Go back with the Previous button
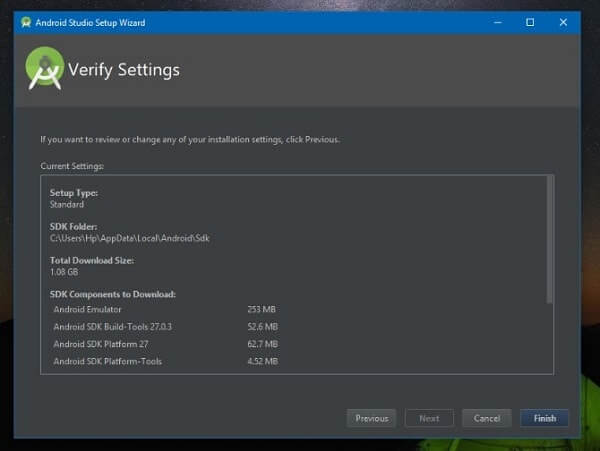This screenshot has height=451, width=600. (372, 418)
